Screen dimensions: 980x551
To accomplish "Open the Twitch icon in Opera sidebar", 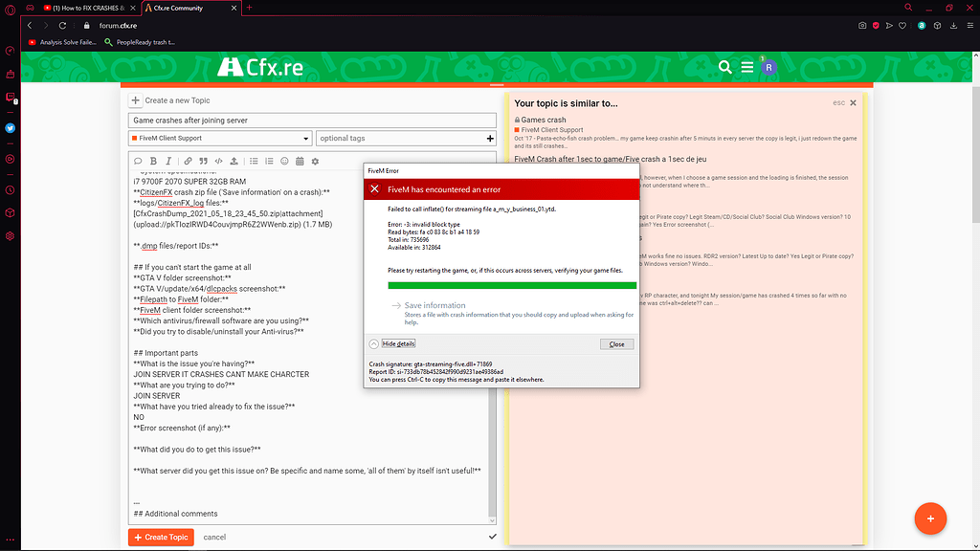I will pyautogui.click(x=10, y=98).
